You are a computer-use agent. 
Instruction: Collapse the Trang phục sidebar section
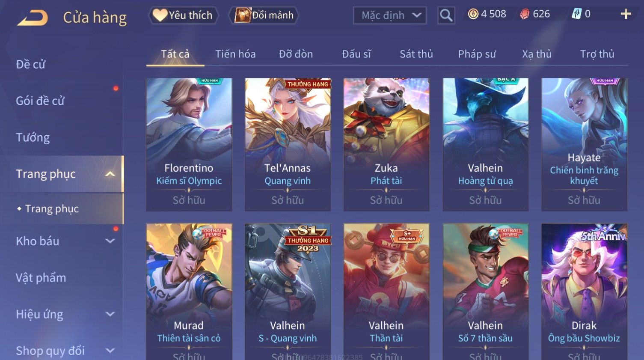[x=110, y=174]
